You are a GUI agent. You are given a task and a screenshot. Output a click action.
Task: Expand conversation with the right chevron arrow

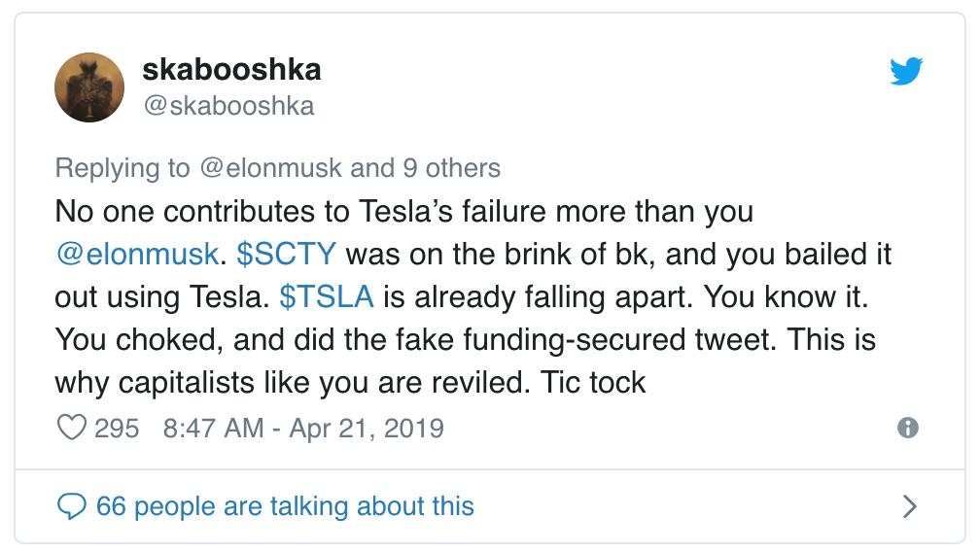coord(910,505)
